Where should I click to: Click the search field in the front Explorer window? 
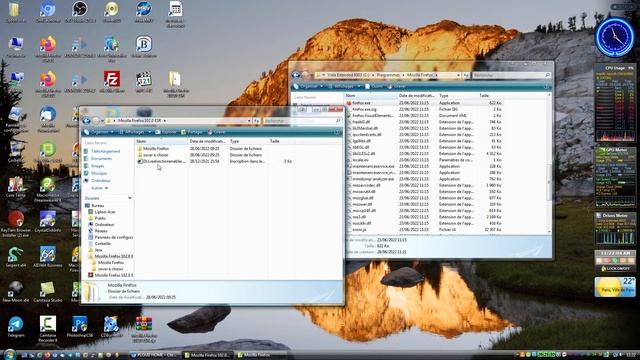click(302, 121)
